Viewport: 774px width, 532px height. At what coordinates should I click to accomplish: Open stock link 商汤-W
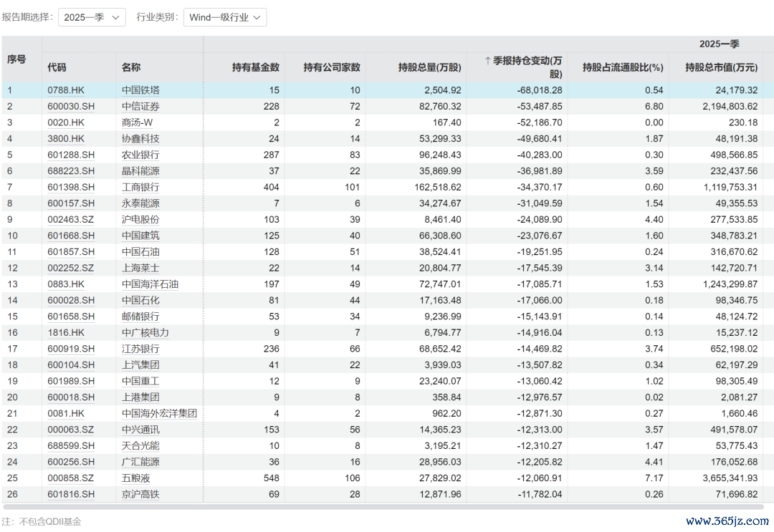click(137, 122)
